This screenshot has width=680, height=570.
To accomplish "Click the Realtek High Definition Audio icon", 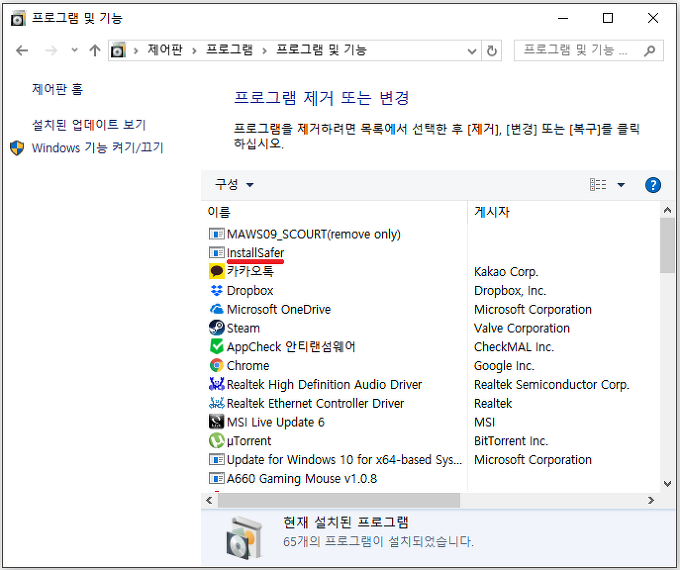I will click(x=216, y=384).
